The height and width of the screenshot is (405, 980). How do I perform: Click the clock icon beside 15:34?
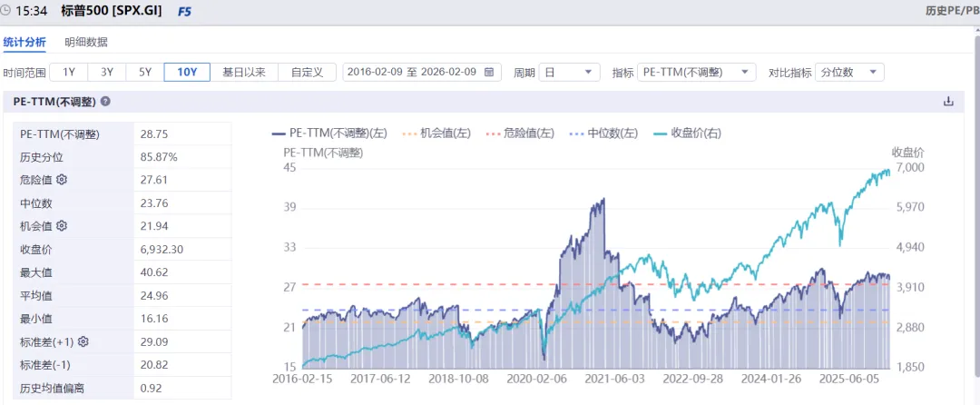(x=7, y=11)
